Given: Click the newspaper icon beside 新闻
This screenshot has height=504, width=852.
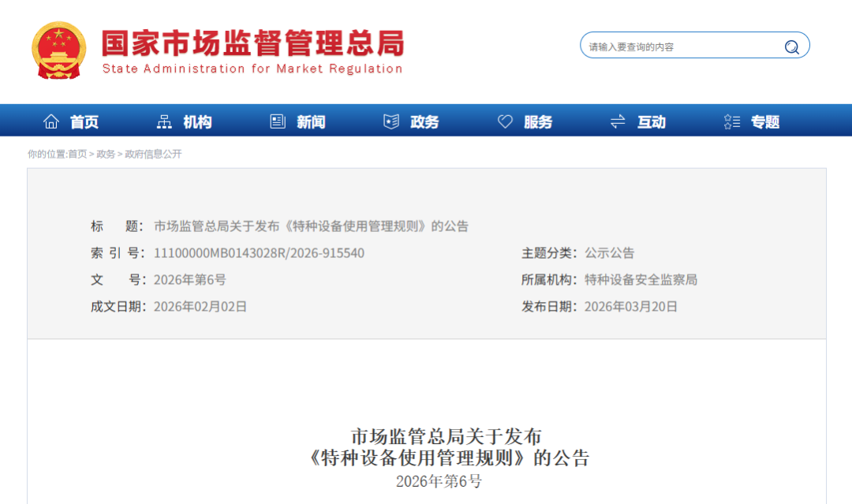Looking at the screenshot, I should [277, 121].
